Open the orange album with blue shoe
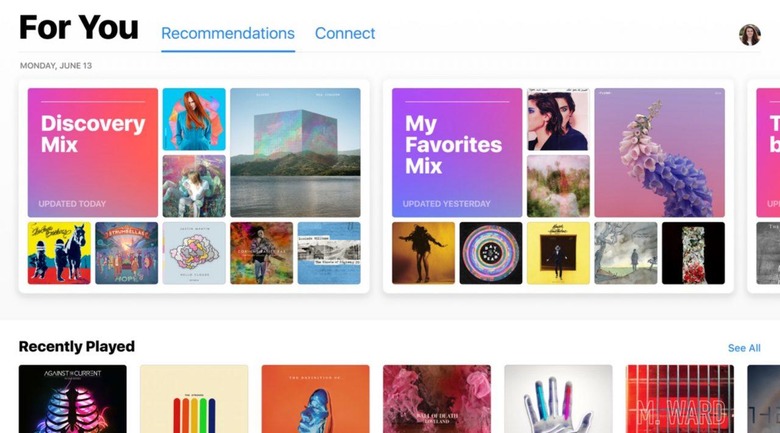Screen dimensions: 780x433 316,399
